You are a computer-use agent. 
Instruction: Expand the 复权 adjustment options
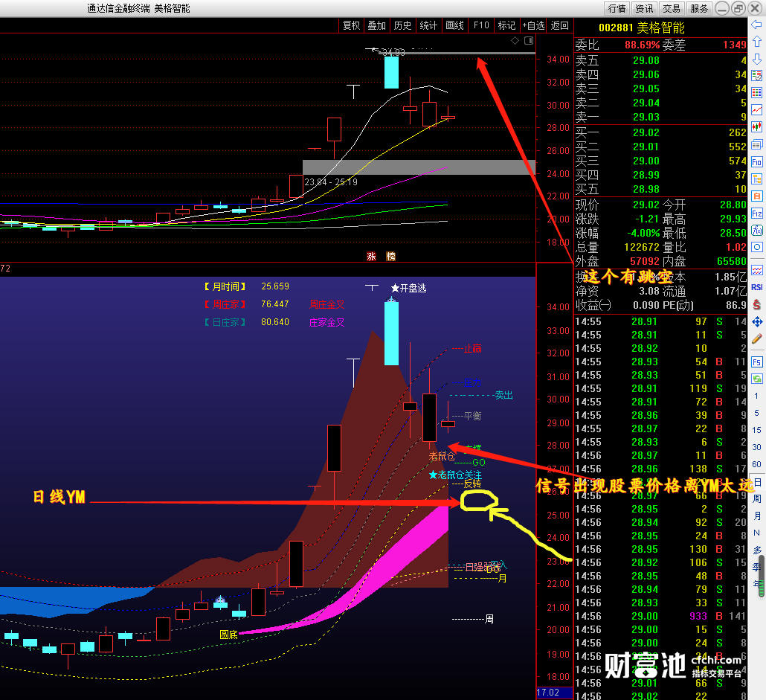[x=351, y=25]
